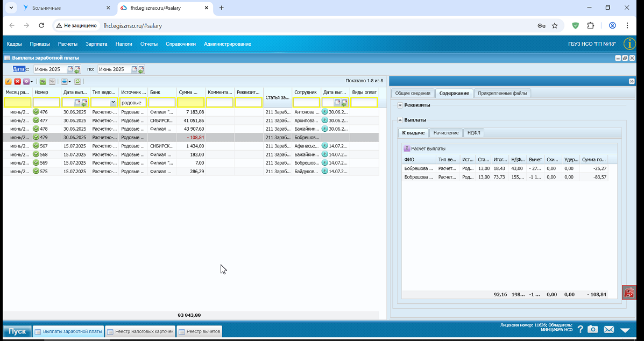Click the orange edit record toolbar icon
The width and height of the screenshot is (644, 341).
tap(8, 81)
